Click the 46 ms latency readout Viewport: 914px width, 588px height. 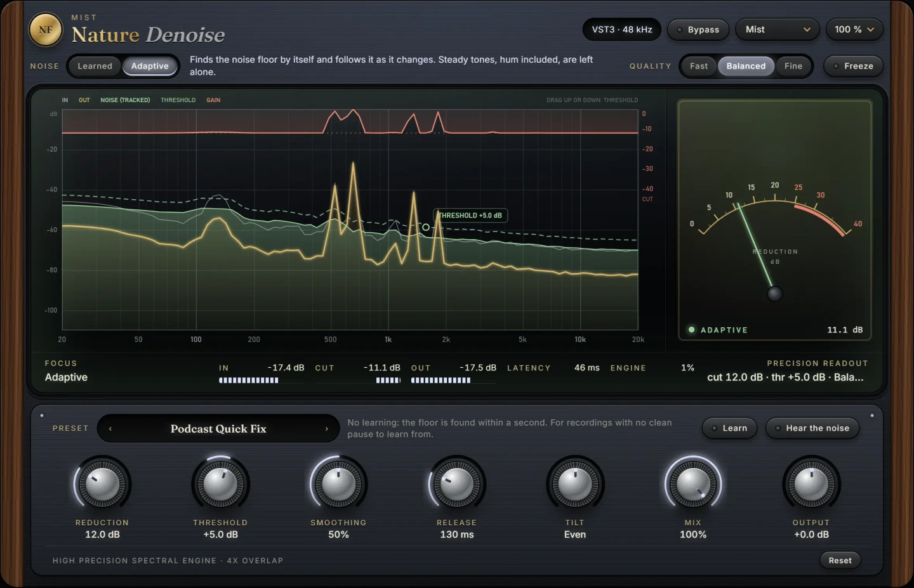click(587, 368)
